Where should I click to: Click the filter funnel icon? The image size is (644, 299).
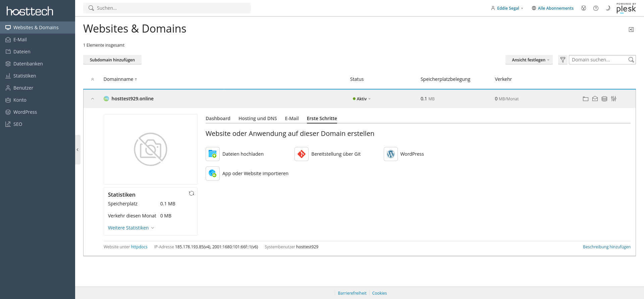tap(563, 60)
